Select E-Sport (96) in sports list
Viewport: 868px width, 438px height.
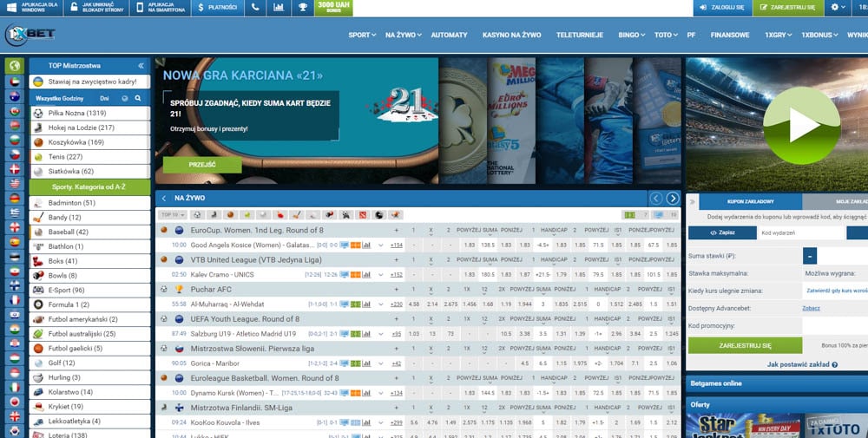pos(89,291)
